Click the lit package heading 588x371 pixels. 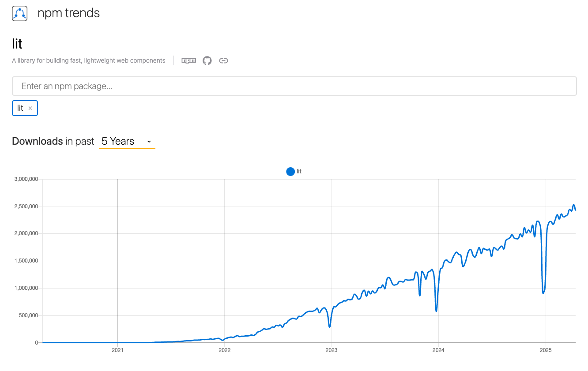click(17, 43)
